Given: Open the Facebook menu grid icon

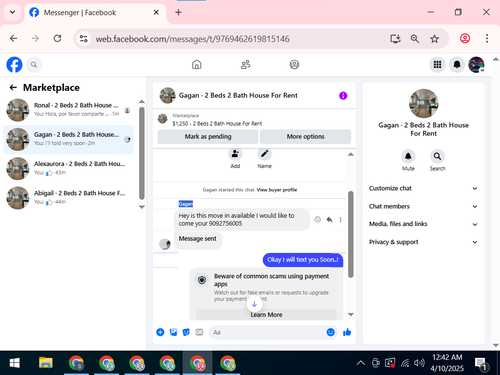Looking at the screenshot, I should 437,64.
